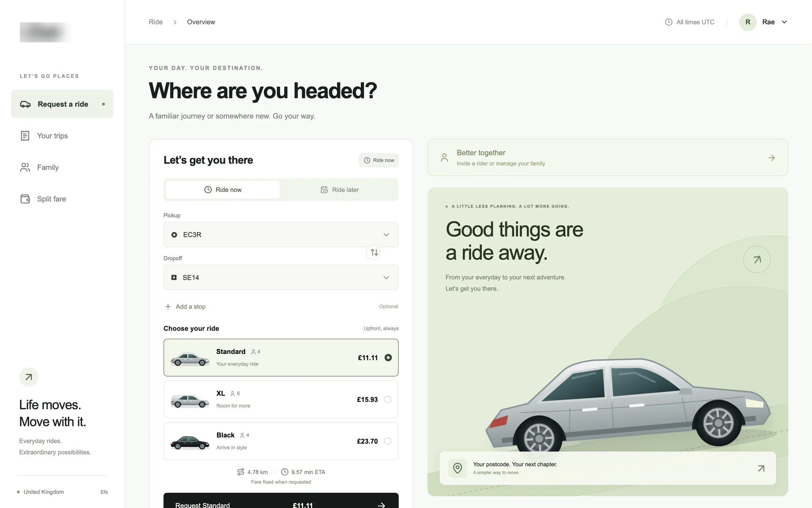Viewport: 812px width, 508px height.
Task: Click the Ride now badge in card header
Action: click(379, 160)
